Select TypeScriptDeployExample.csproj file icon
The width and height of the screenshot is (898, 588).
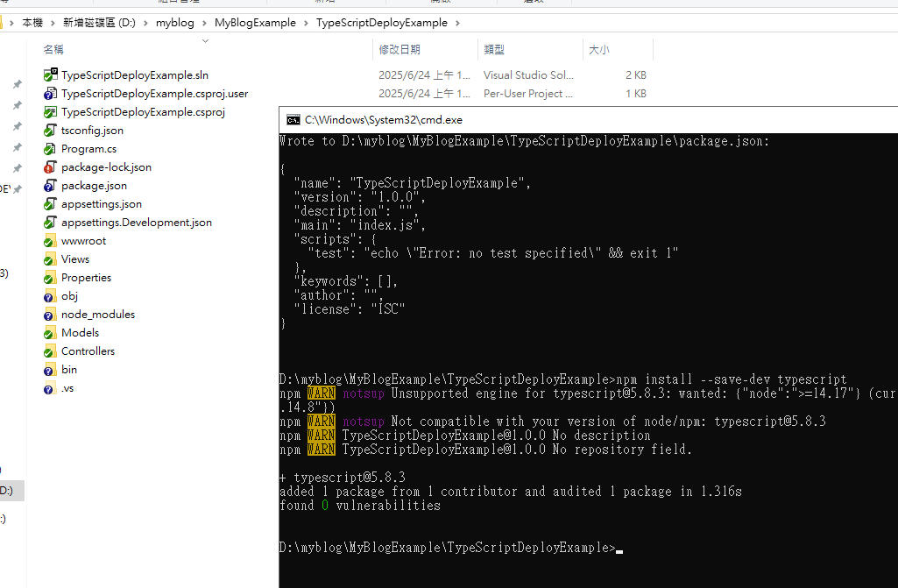51,111
